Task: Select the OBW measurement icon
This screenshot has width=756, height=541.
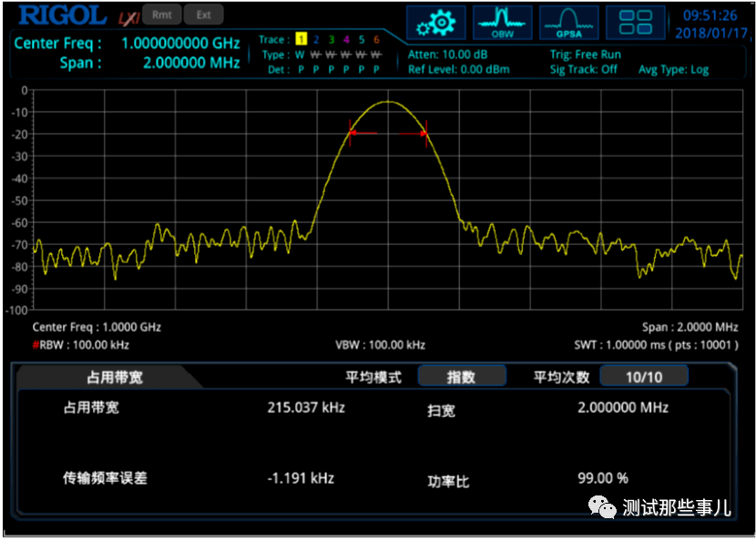Action: click(502, 23)
